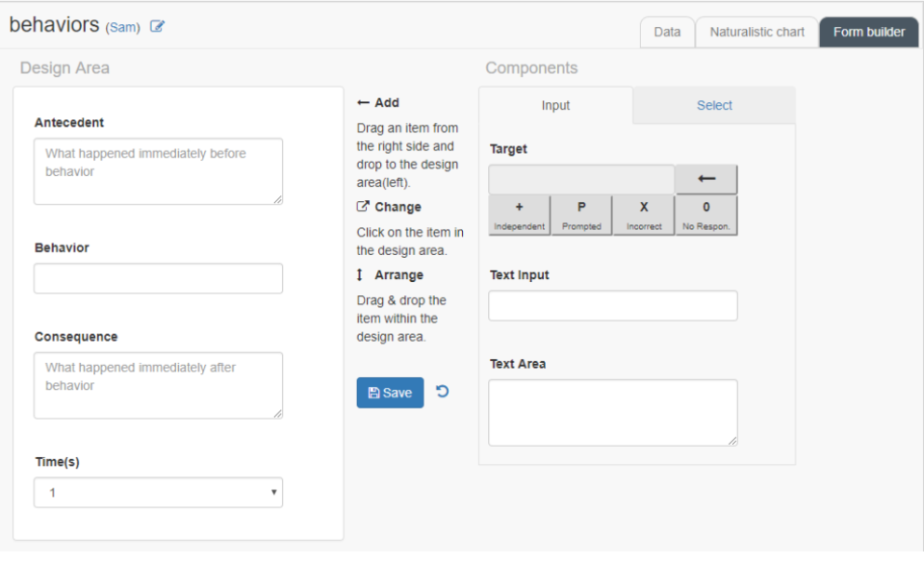The height and width of the screenshot is (564, 924).
Task: Click the backspace arrow above the Target buttons
Action: pos(706,179)
